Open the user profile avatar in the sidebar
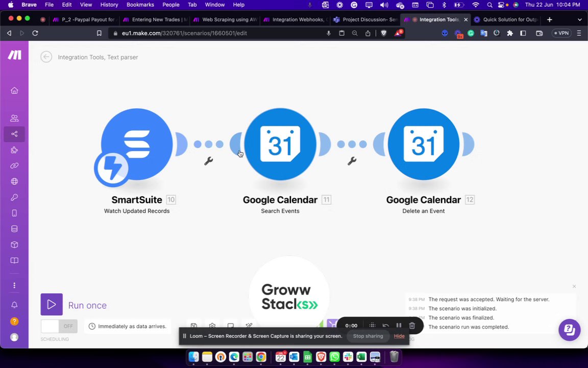This screenshot has height=368, width=588. [14, 337]
